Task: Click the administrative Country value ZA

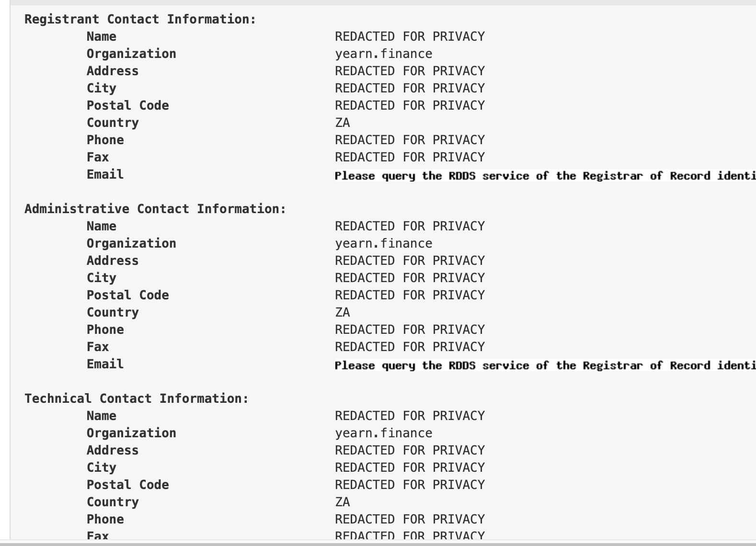Action: coord(343,312)
